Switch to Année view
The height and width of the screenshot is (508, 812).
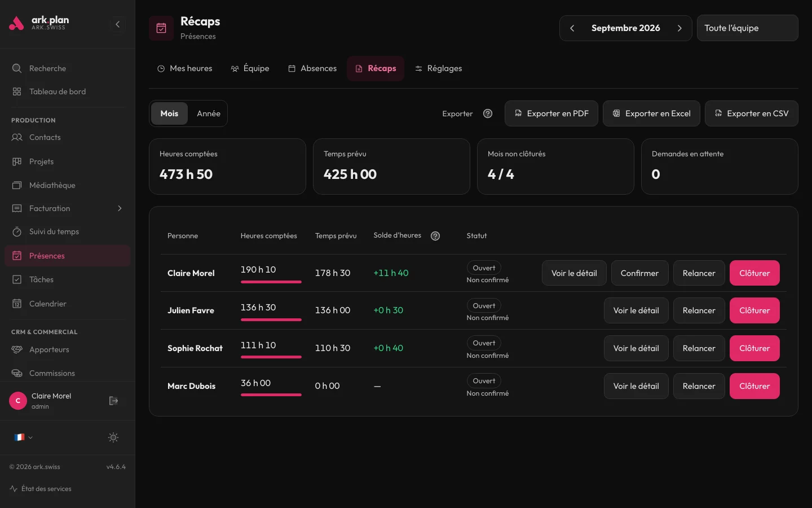click(x=209, y=113)
